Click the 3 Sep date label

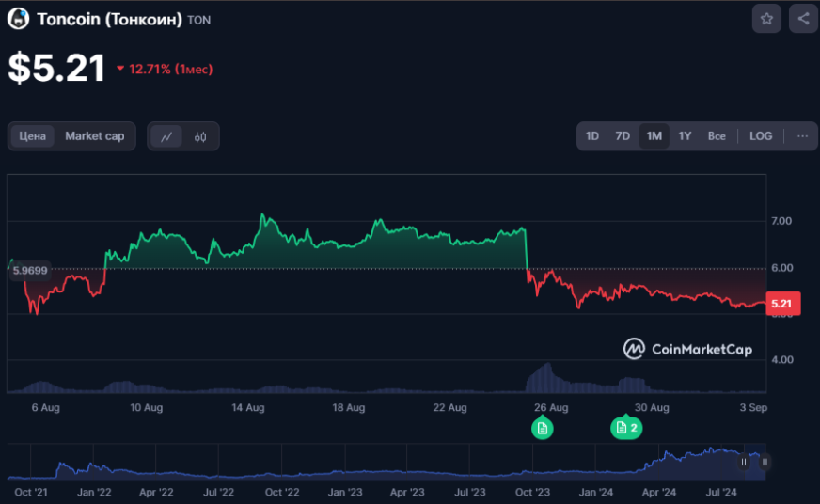tap(753, 408)
